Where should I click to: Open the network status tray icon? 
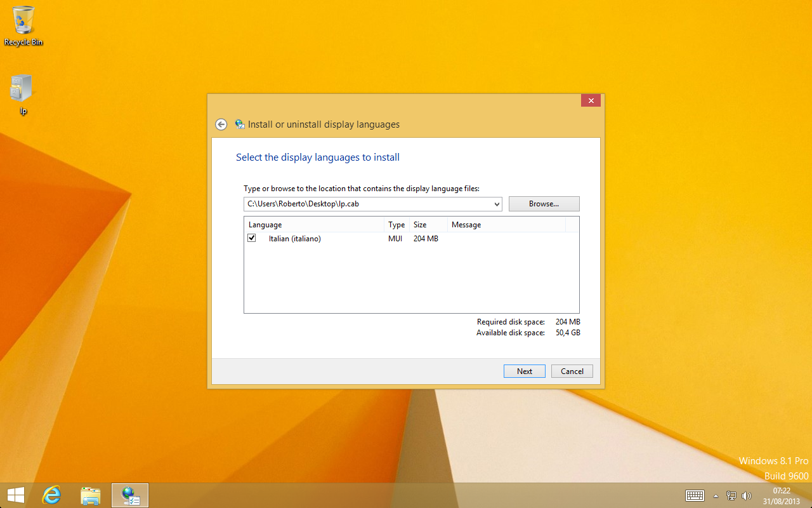pos(731,496)
